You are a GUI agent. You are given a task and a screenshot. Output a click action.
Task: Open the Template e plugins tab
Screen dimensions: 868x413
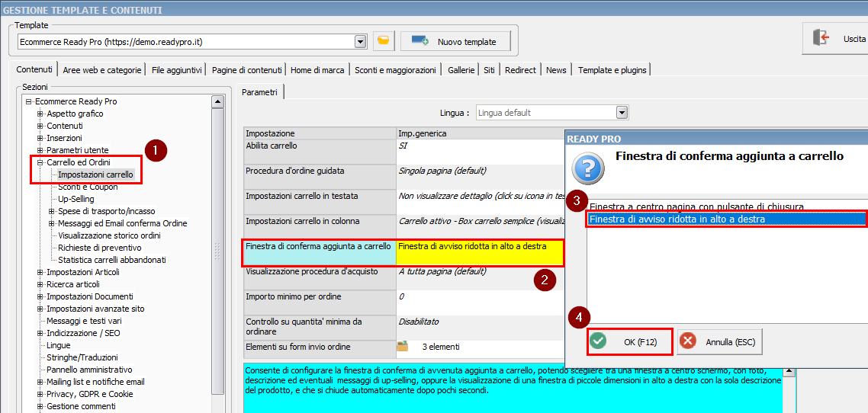611,70
